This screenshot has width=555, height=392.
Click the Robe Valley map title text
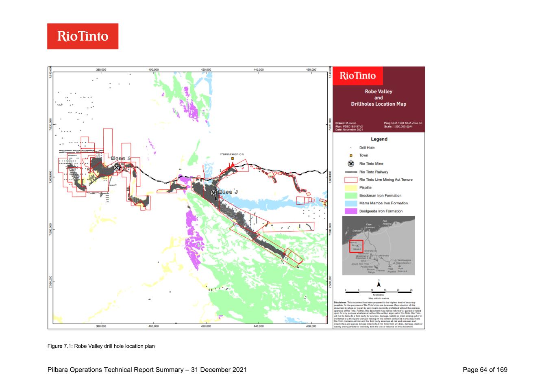379,97
